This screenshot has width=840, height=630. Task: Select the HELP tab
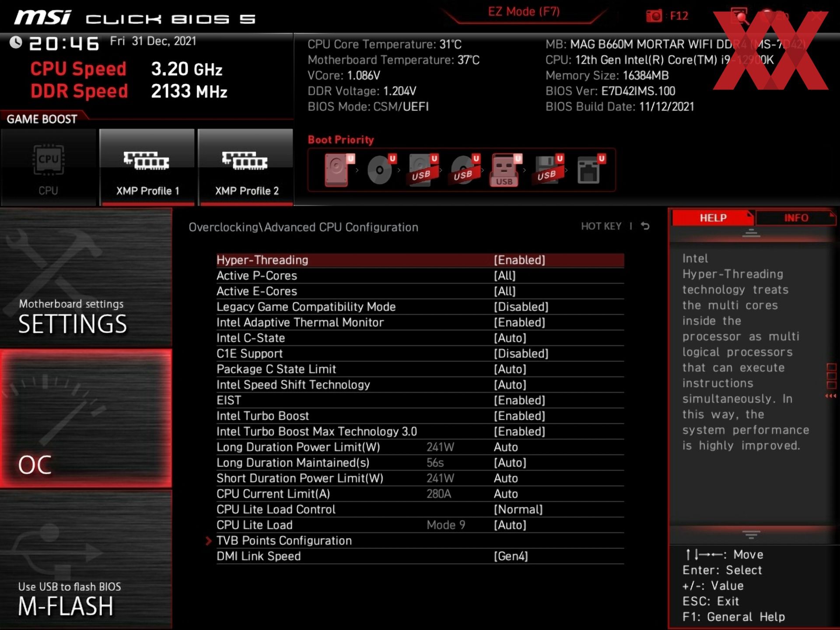point(712,217)
